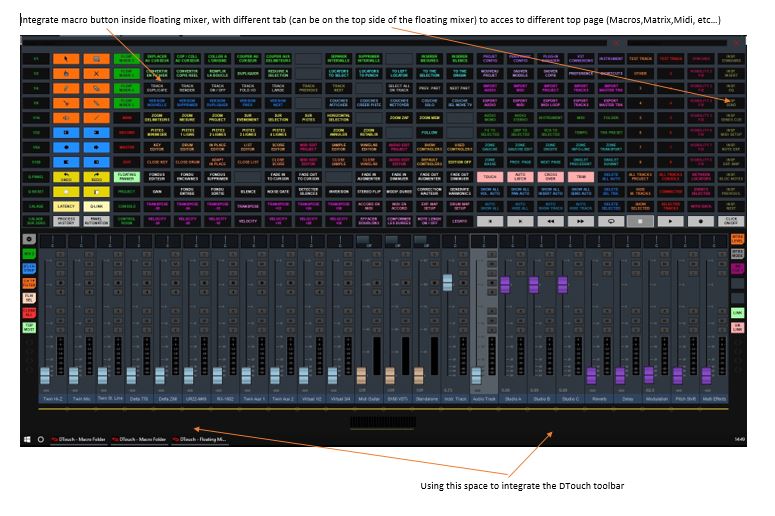Toggle CLICK ON/OFF metronome button
The image size is (775, 516).
731,221
